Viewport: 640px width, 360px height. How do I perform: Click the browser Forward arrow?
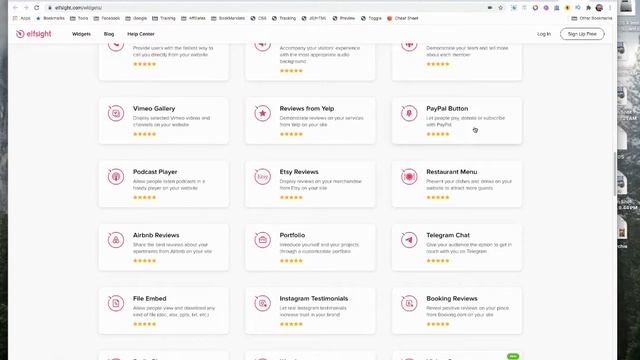pos(26,8)
